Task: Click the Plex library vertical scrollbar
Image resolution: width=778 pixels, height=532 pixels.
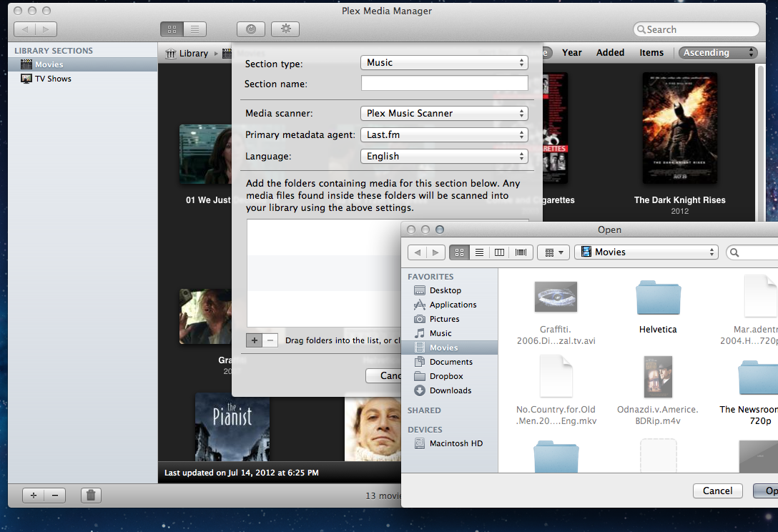Action: coord(760,144)
